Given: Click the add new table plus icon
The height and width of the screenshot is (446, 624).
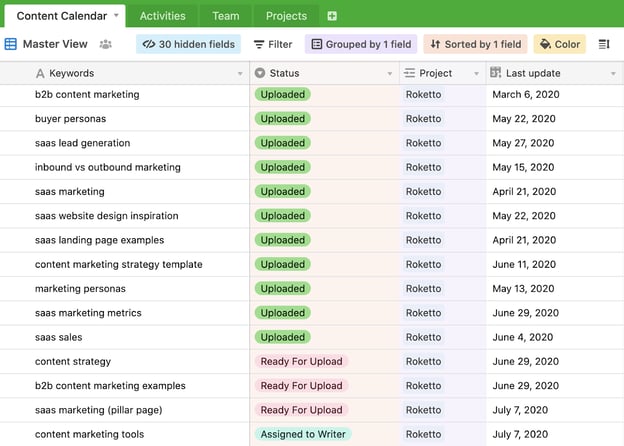Looking at the screenshot, I should click(332, 16).
